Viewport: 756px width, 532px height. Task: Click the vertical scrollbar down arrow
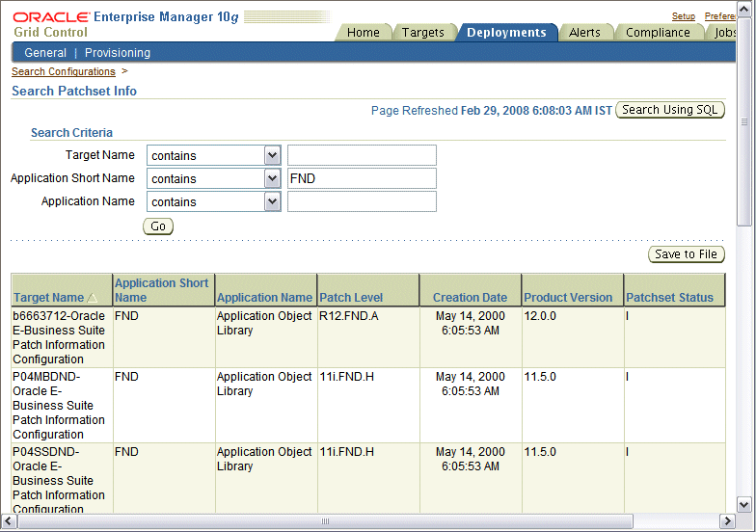(744, 505)
